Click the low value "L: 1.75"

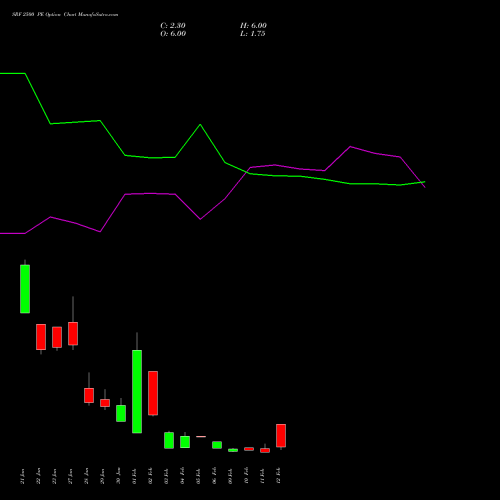coord(253,34)
